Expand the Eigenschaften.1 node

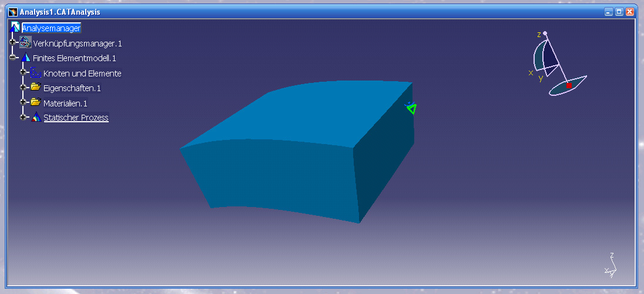coord(24,87)
